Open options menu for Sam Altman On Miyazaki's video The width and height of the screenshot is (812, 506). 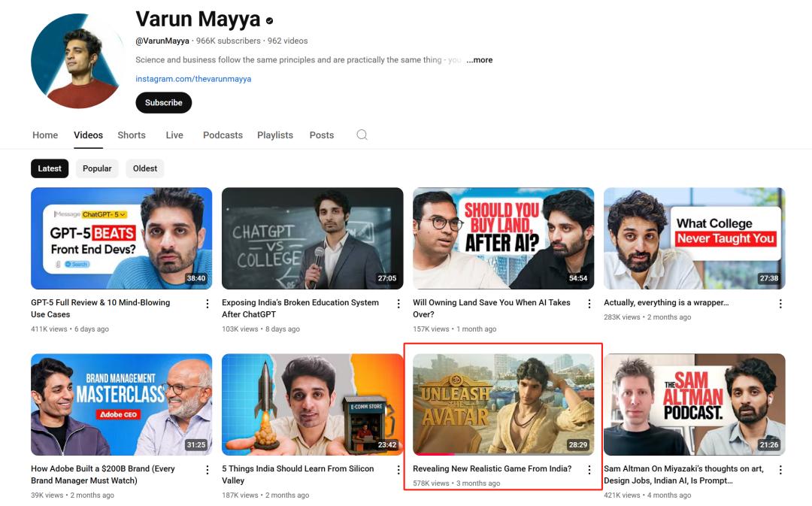tap(780, 470)
